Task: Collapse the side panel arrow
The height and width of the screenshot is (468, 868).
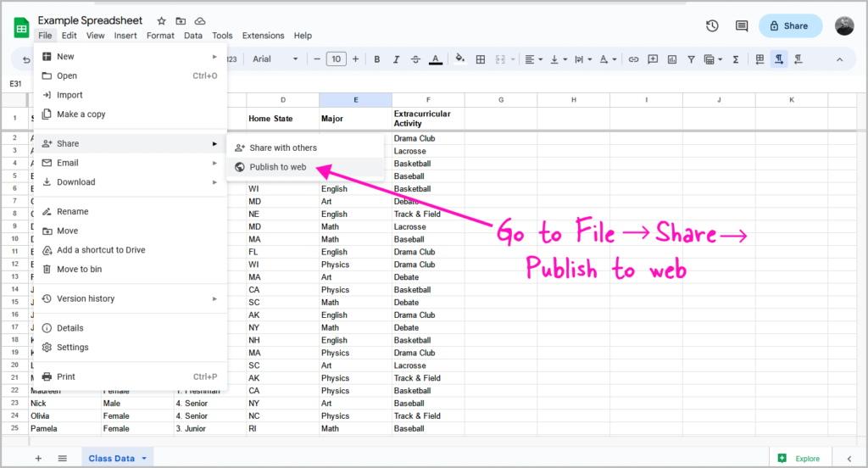Action: [x=849, y=458]
